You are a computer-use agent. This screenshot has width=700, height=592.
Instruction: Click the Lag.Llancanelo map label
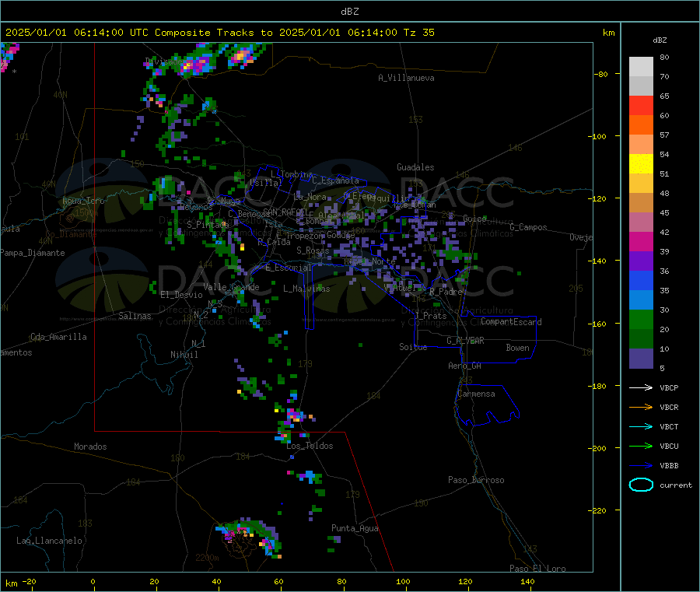pyautogui.click(x=49, y=541)
